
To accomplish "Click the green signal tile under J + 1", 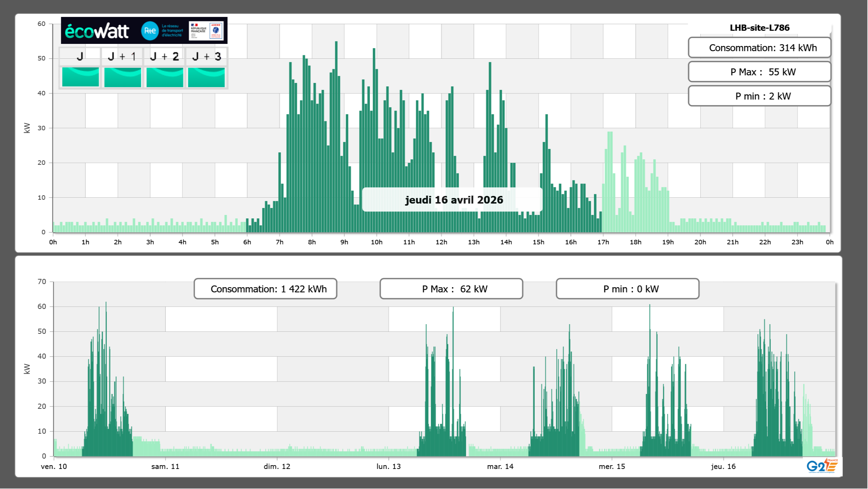I will coord(122,77).
